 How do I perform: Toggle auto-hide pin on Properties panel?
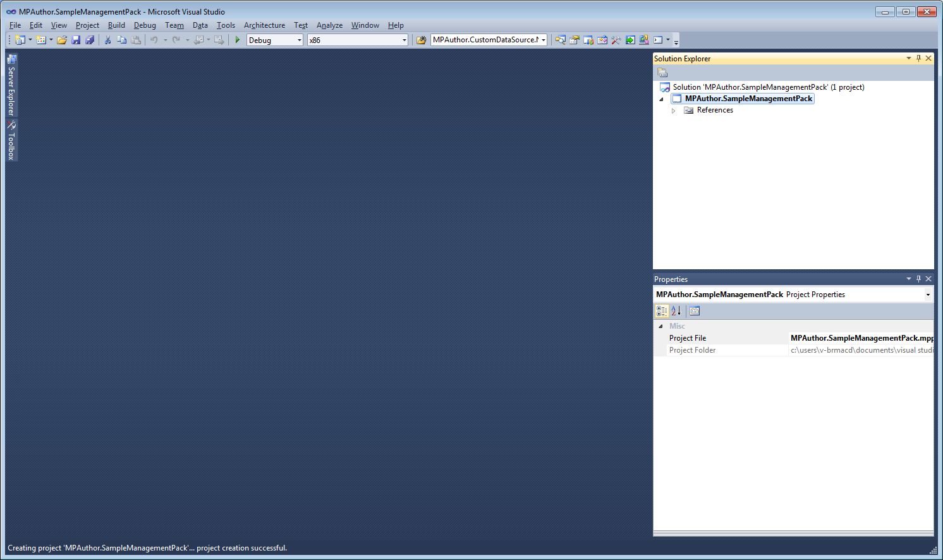pos(918,279)
